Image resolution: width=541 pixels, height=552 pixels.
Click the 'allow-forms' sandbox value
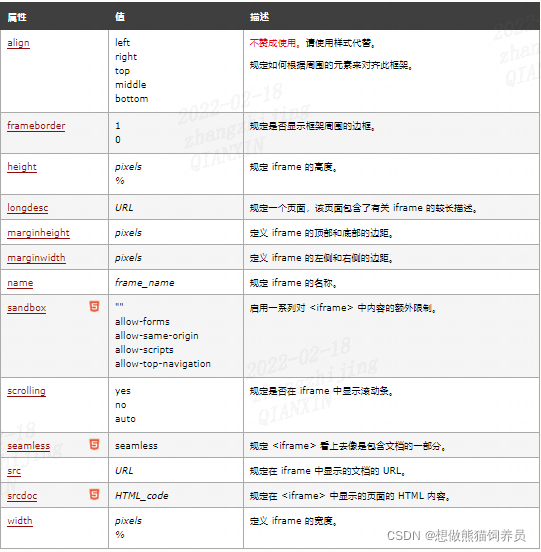[x=142, y=322]
